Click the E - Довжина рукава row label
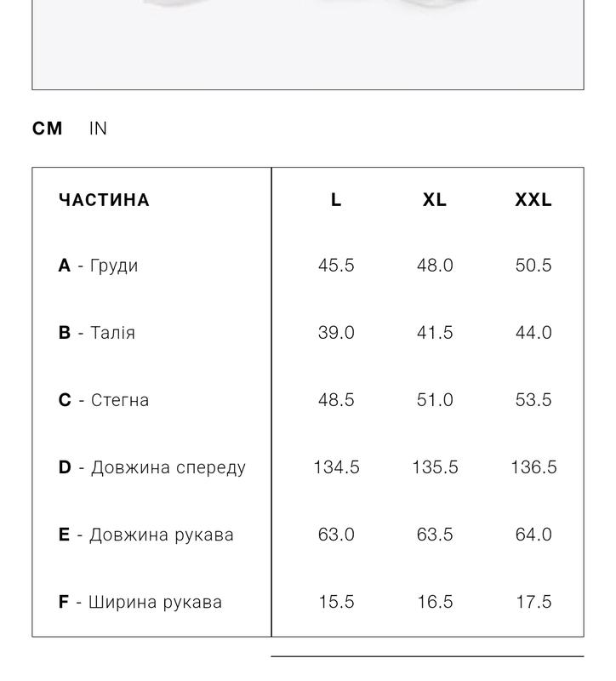This screenshot has width=616, height=681. pos(145,535)
